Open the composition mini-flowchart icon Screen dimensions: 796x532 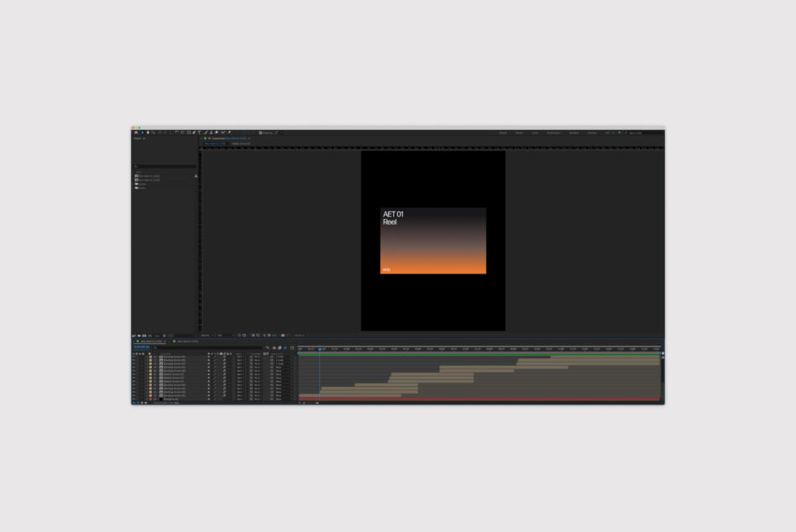pyautogui.click(x=267, y=348)
